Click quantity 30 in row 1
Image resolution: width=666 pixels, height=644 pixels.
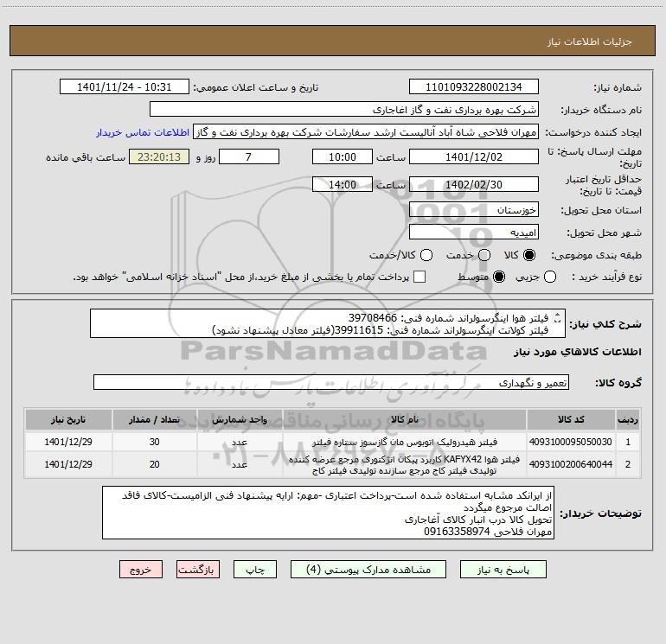[154, 442]
